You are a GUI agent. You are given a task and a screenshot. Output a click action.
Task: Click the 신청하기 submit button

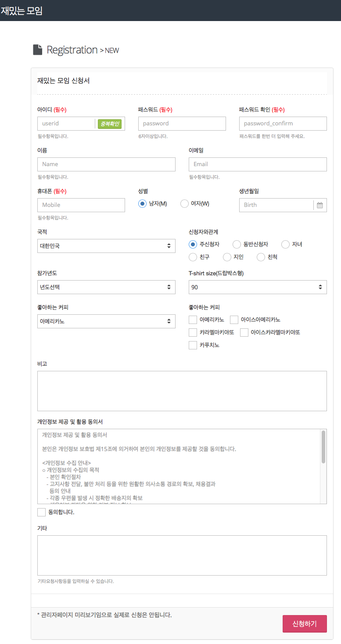click(305, 624)
